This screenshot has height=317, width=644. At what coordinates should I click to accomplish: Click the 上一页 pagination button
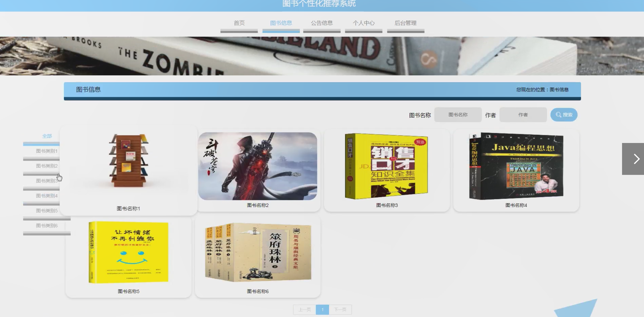pyautogui.click(x=304, y=310)
